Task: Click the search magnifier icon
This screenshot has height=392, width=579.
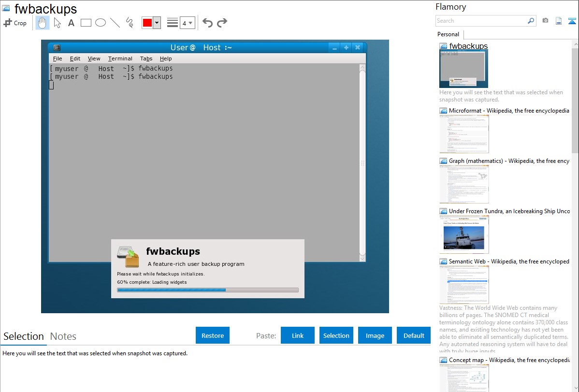Action: point(531,21)
